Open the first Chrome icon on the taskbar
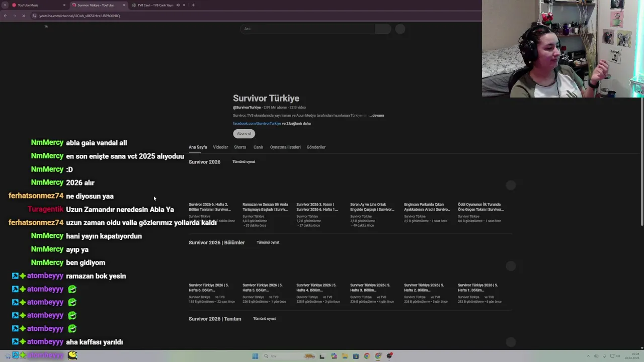644x362 pixels. 367,356
